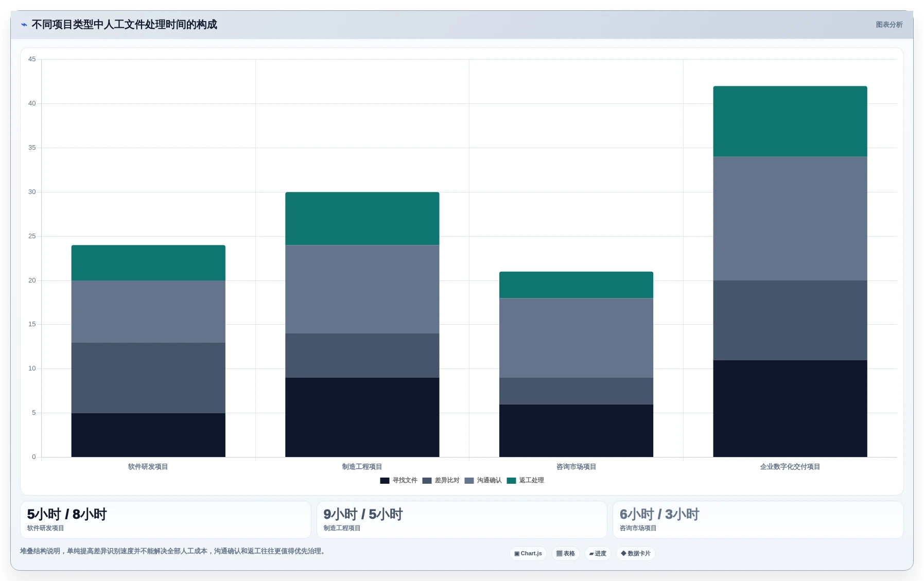Click the 沟通确认 segment of 制造工程项目 bar
The width and height of the screenshot is (924, 581).
(362, 289)
